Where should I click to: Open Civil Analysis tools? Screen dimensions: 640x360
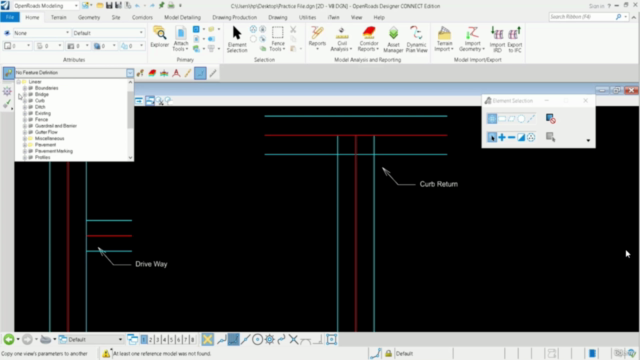(342, 39)
